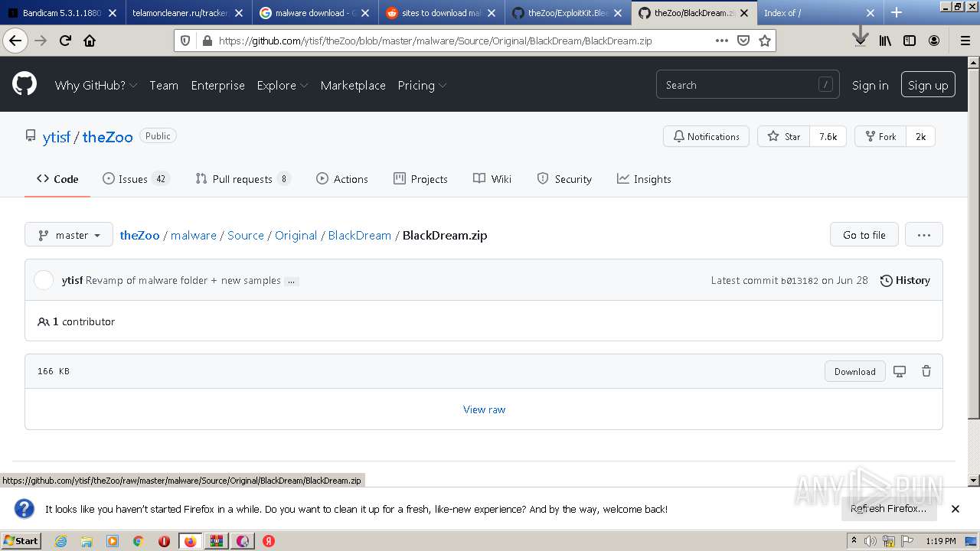The width and height of the screenshot is (980, 551).
Task: Expand the Pricing dropdown
Action: pos(422,85)
